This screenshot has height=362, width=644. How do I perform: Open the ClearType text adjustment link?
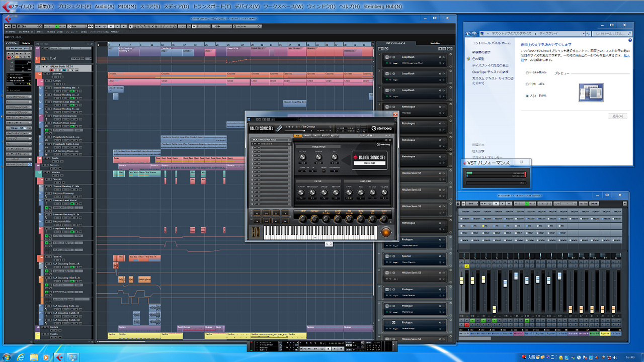[x=490, y=72]
